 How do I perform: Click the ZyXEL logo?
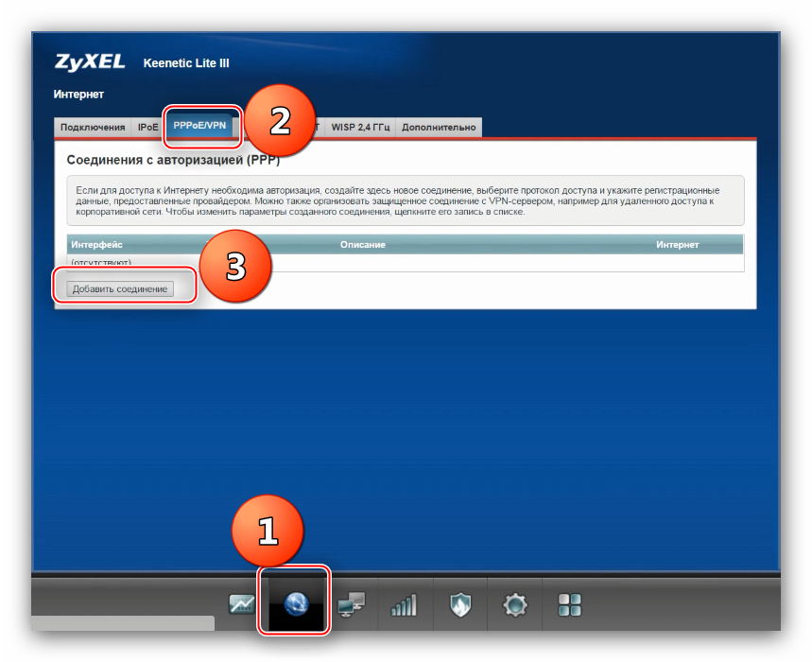90,62
